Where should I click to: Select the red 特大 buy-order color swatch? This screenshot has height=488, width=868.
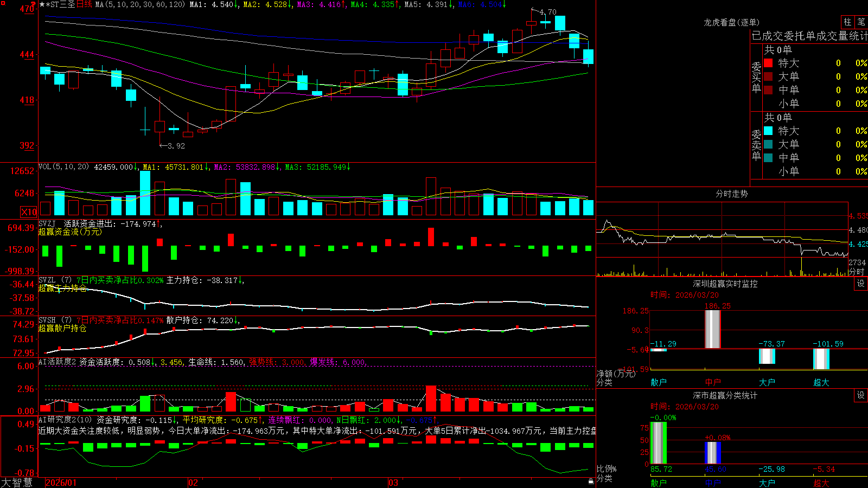click(x=768, y=63)
